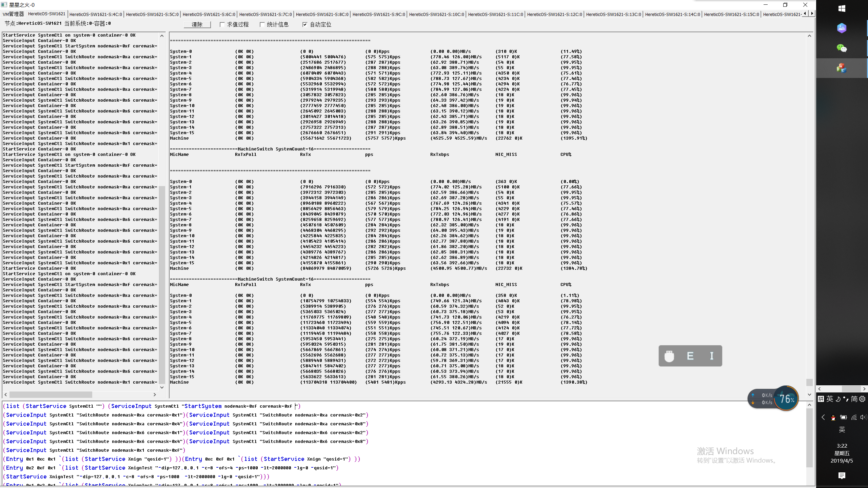
Task: Enable the 求值过程 checkbox
Action: [x=222, y=24]
